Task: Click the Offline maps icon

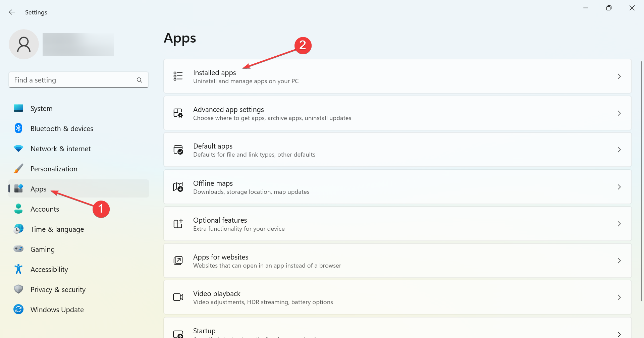Action: pyautogui.click(x=178, y=187)
